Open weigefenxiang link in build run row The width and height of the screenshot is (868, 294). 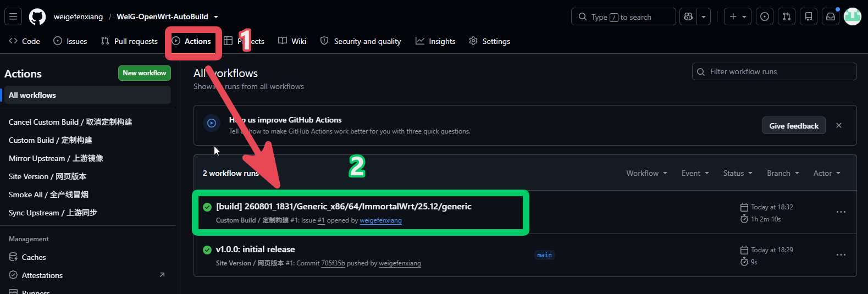pos(380,220)
